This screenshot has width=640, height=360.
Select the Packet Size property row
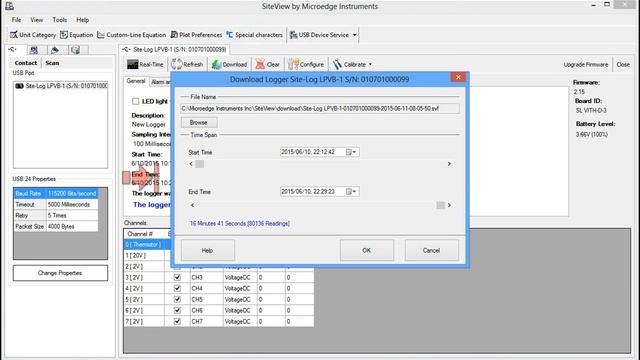[x=56, y=227]
